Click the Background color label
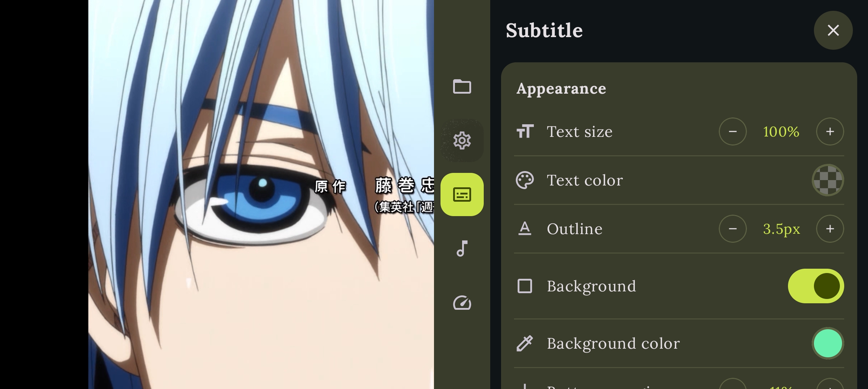The height and width of the screenshot is (389, 868). coord(613,343)
